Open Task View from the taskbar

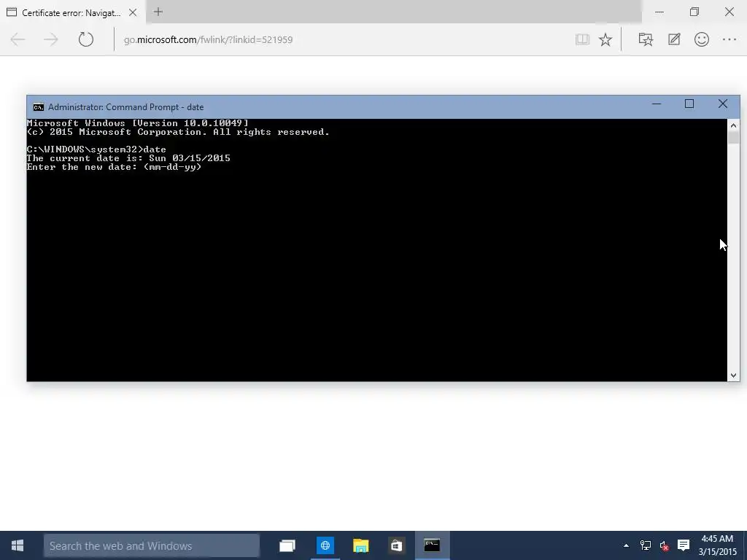point(287,545)
